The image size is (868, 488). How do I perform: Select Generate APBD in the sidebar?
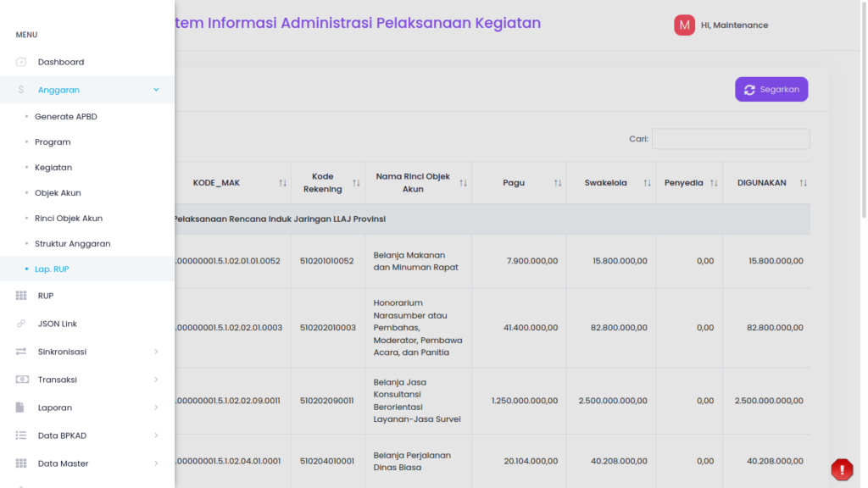tap(66, 117)
